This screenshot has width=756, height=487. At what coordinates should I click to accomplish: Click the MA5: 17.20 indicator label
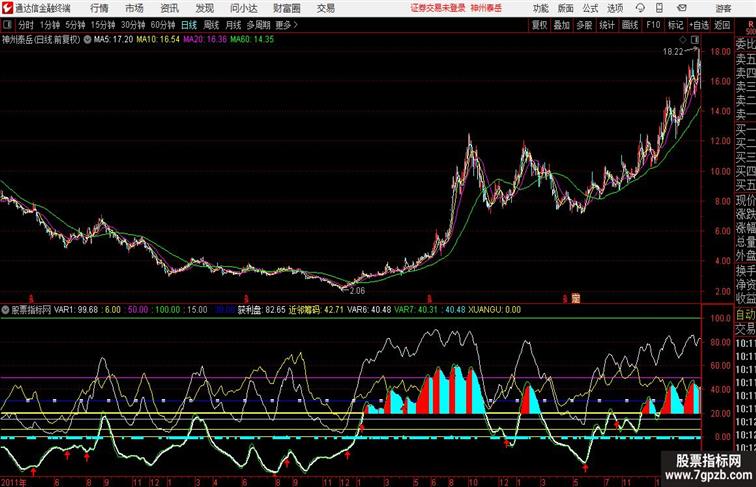(113, 40)
